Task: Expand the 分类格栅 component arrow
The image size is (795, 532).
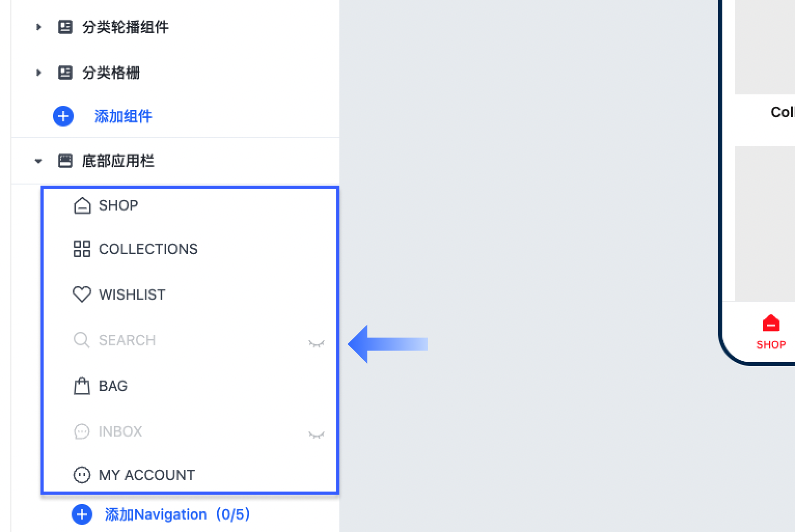Action: (38, 73)
